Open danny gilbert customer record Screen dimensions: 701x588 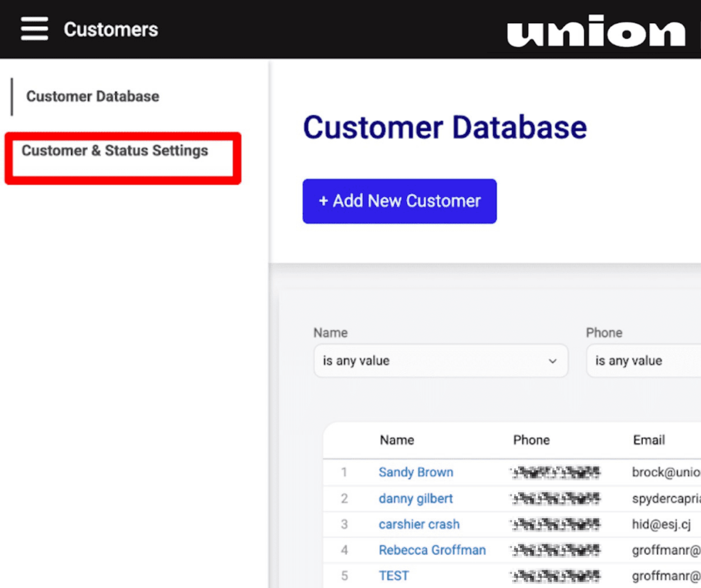click(x=415, y=499)
